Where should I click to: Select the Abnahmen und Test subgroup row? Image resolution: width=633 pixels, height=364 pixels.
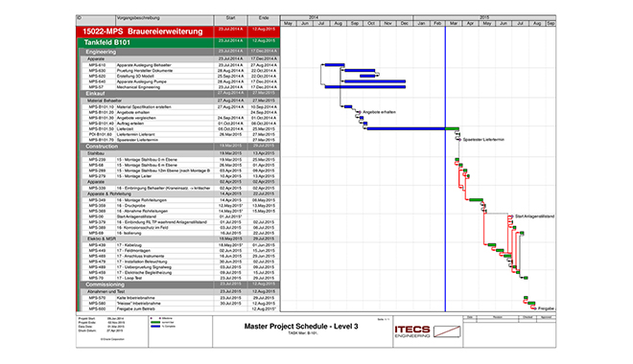180,291
